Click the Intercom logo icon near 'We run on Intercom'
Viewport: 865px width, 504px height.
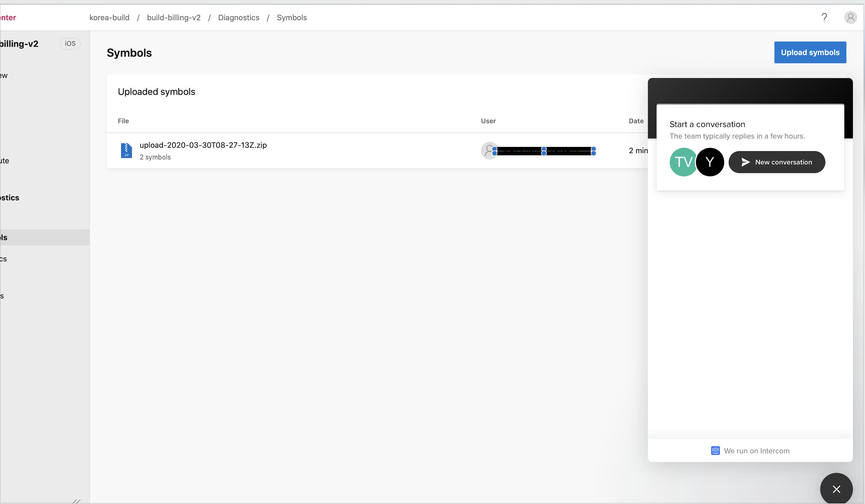click(x=715, y=451)
